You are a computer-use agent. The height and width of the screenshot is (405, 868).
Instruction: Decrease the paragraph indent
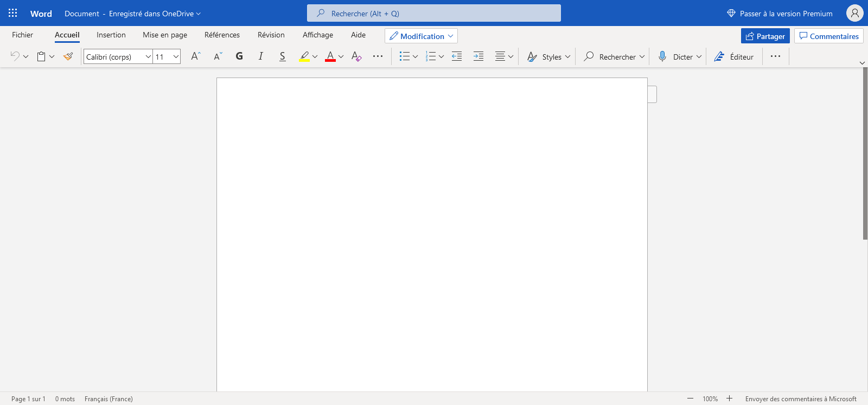pos(457,56)
